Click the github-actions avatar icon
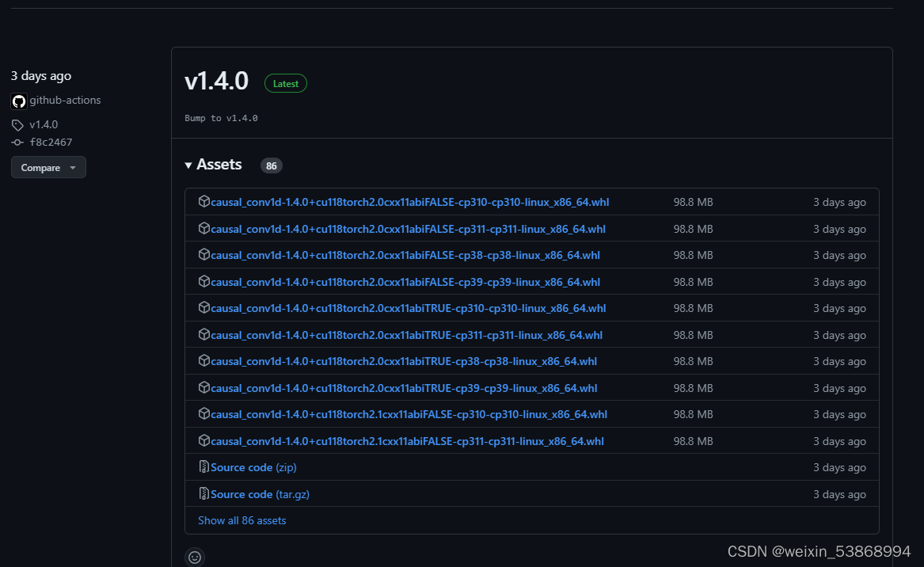Screen dimensions: 924x567 click(19, 101)
